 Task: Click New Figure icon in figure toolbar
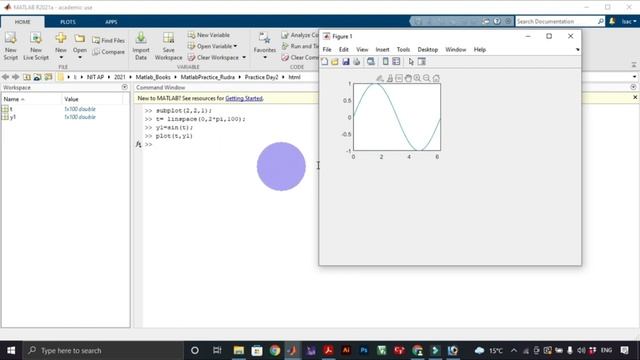pyautogui.click(x=324, y=62)
